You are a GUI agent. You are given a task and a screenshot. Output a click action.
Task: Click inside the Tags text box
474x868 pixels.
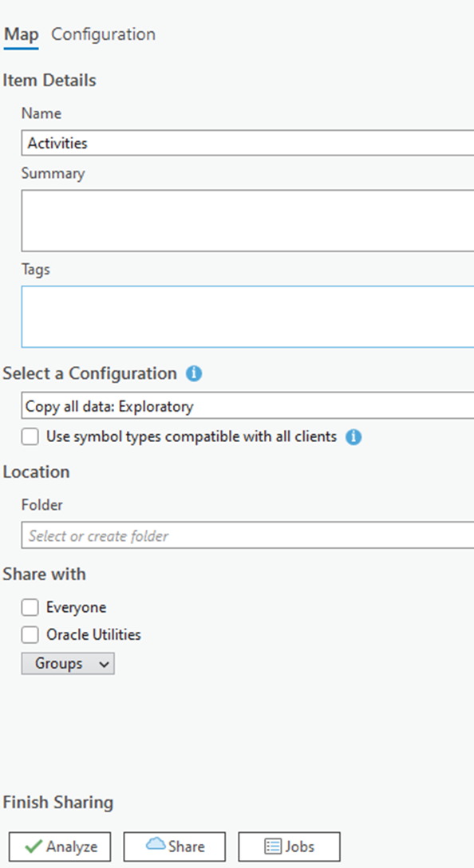pyautogui.click(x=247, y=317)
